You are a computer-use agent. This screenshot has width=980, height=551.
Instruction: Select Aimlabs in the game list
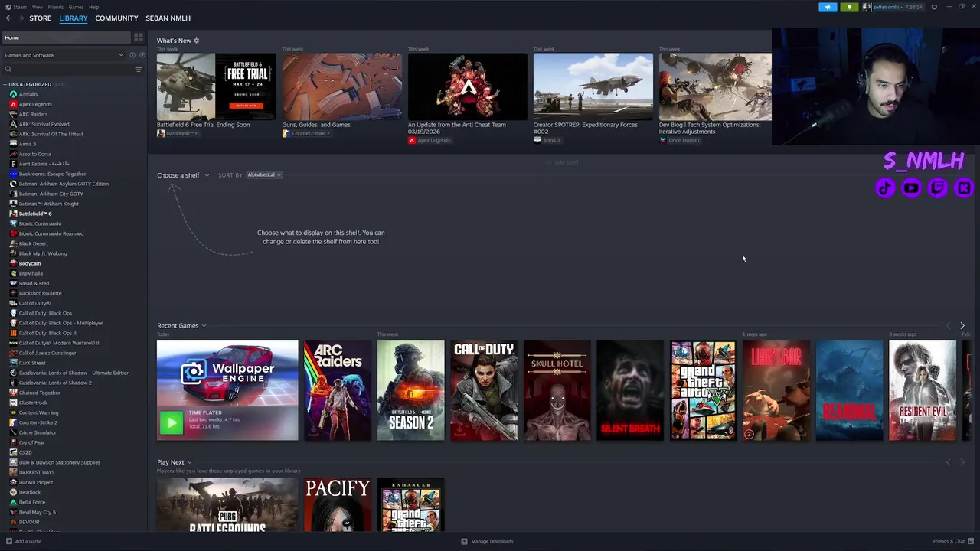pos(28,94)
